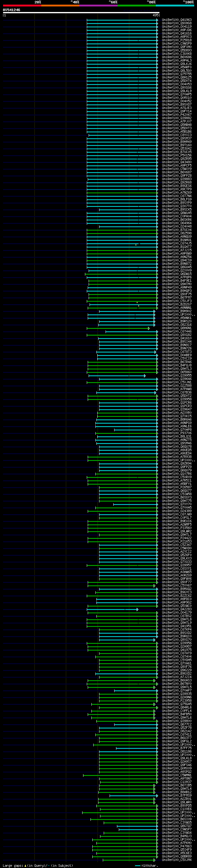This screenshot has width=197, height=868.
Task: Click the orange ~40% identity legend segment
Action: point(60,6)
